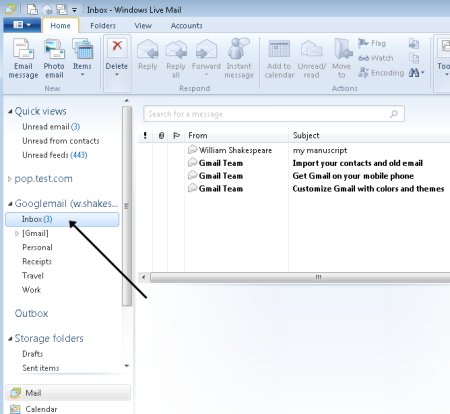Open the Delete button dropdown arrow
The width and height of the screenshot is (450, 414).
click(x=117, y=75)
